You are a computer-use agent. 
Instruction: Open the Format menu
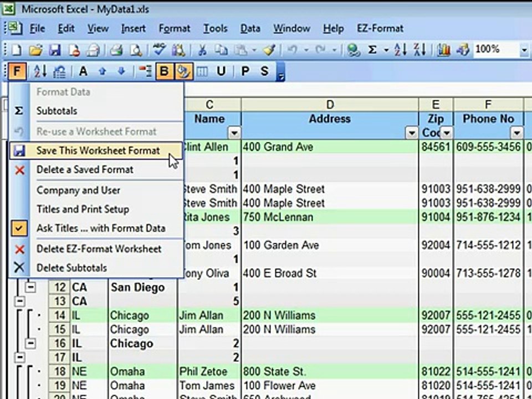pyautogui.click(x=175, y=28)
